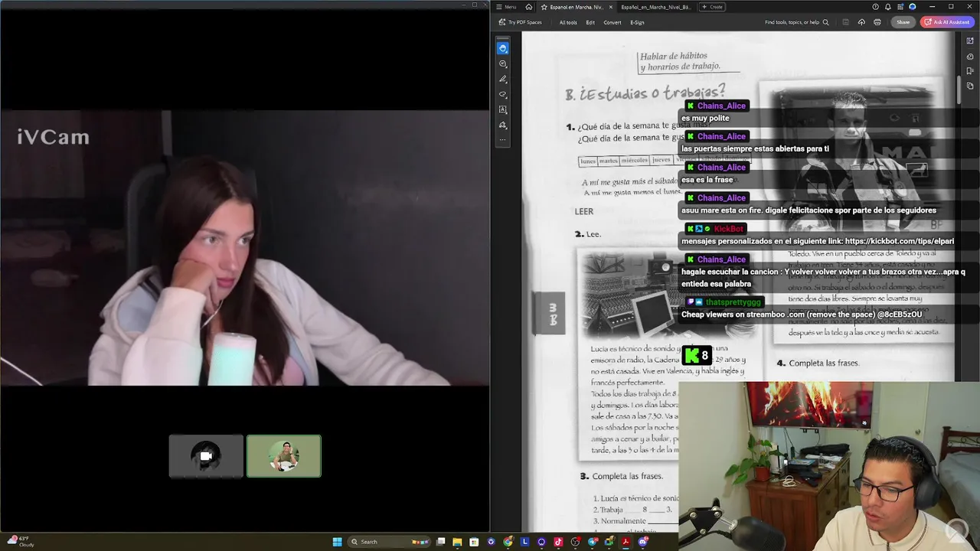This screenshot has width=980, height=551.
Task: Click the green participant avatar thumbnail
Action: click(284, 456)
